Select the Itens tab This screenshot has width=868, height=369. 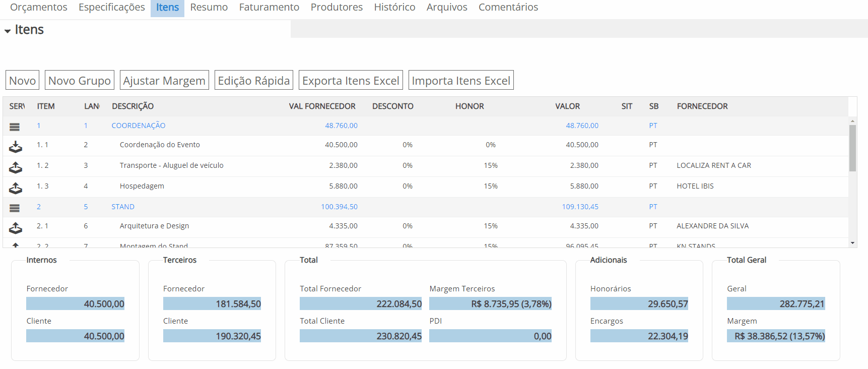click(167, 8)
